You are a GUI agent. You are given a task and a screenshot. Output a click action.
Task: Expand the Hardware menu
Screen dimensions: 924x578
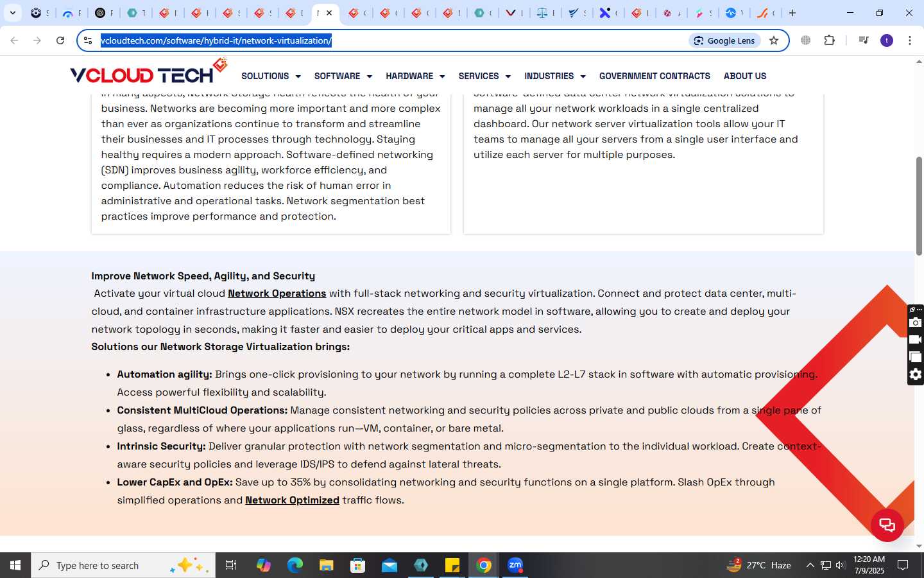pyautogui.click(x=415, y=76)
